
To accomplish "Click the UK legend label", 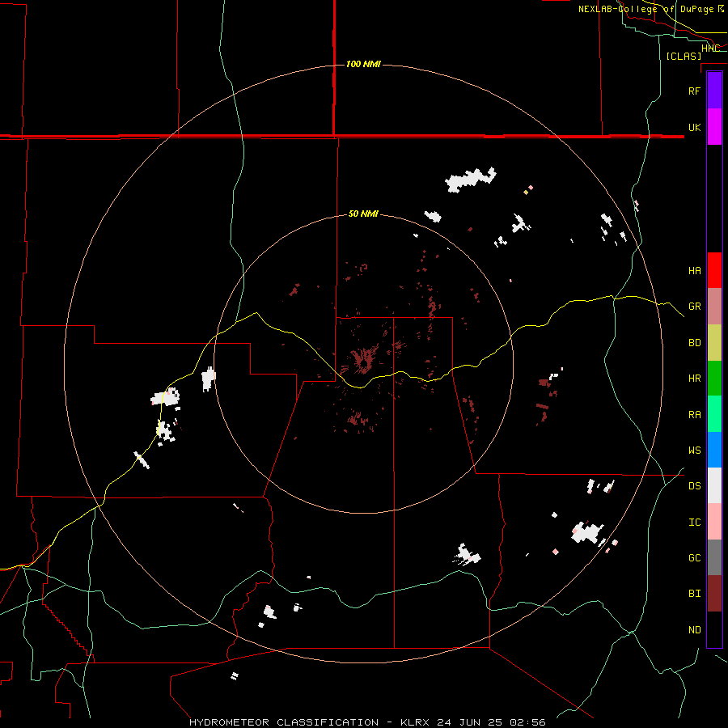I will tap(694, 127).
